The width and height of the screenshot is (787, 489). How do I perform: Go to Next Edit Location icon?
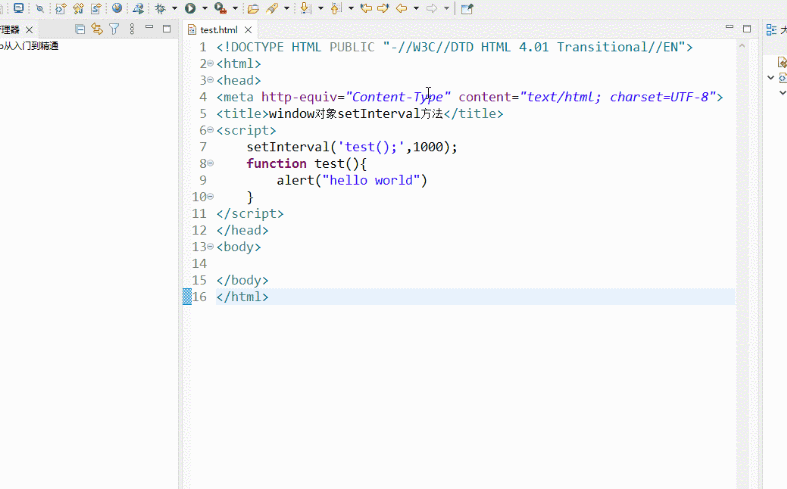(x=383, y=8)
